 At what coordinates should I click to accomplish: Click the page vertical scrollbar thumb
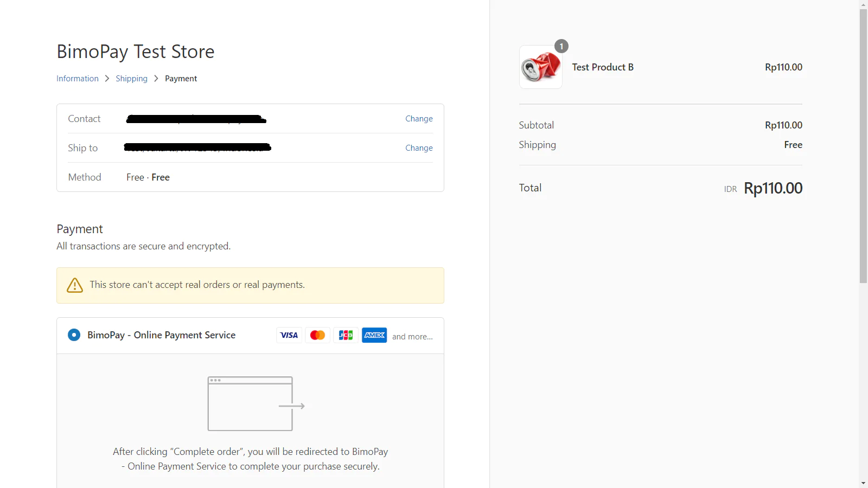pyautogui.click(x=863, y=146)
